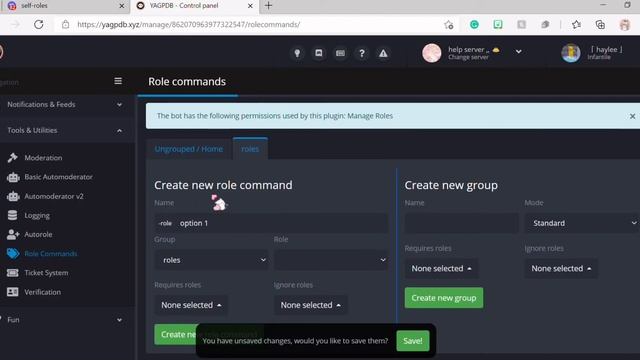Open the Mode dropdown showing Standard
640x360 pixels.
(582, 223)
